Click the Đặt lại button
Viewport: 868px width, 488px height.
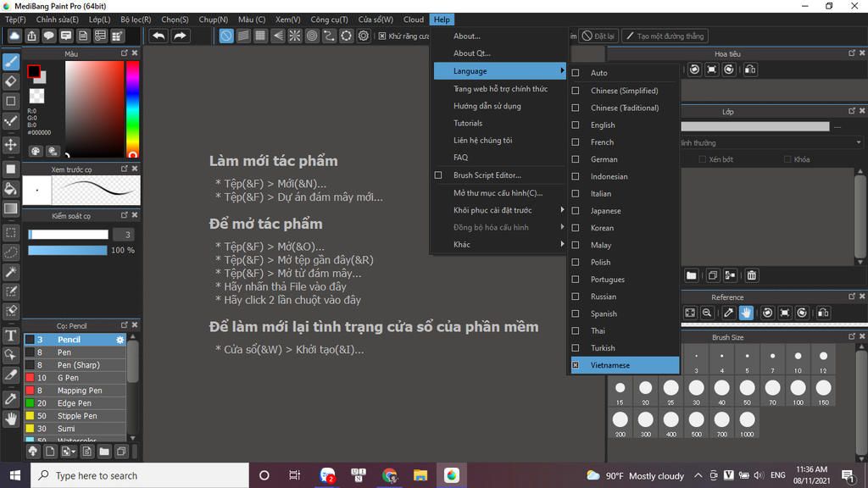(598, 36)
